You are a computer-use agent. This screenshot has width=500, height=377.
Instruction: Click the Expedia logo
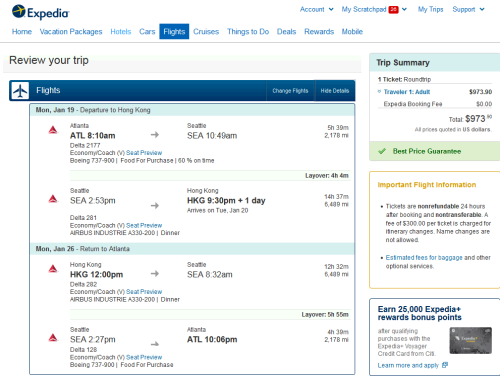[40, 12]
